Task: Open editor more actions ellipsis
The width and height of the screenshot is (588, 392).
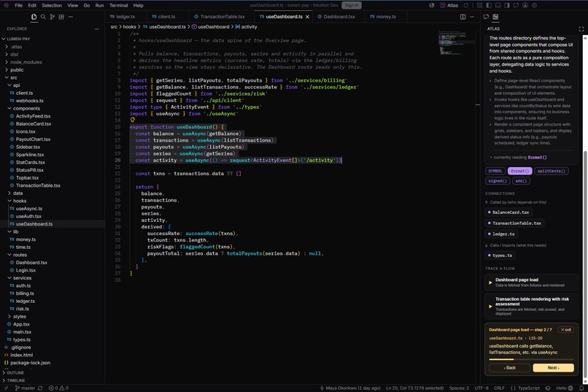Action: (x=472, y=17)
